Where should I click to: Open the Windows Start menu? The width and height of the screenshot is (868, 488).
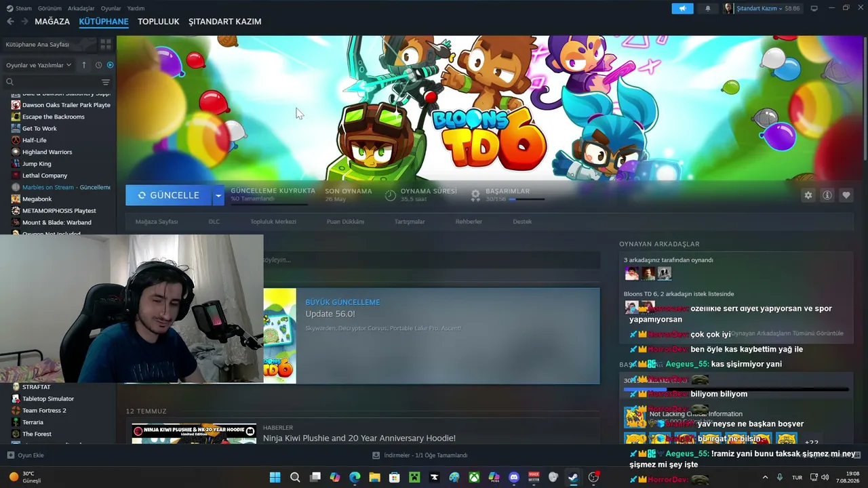(275, 477)
